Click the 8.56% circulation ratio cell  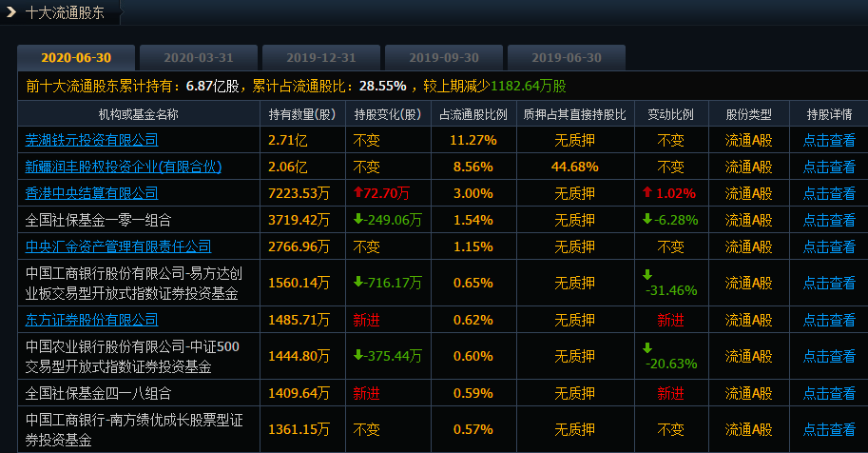pyautogui.click(x=473, y=167)
